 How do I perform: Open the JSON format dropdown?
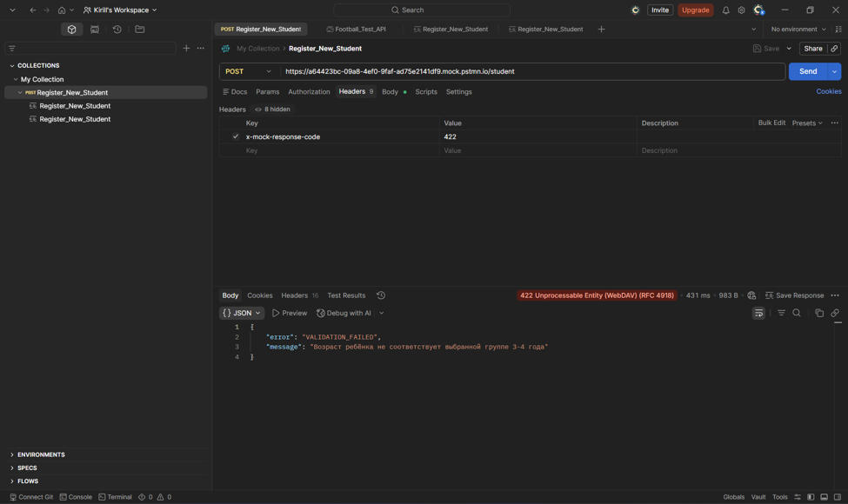242,313
